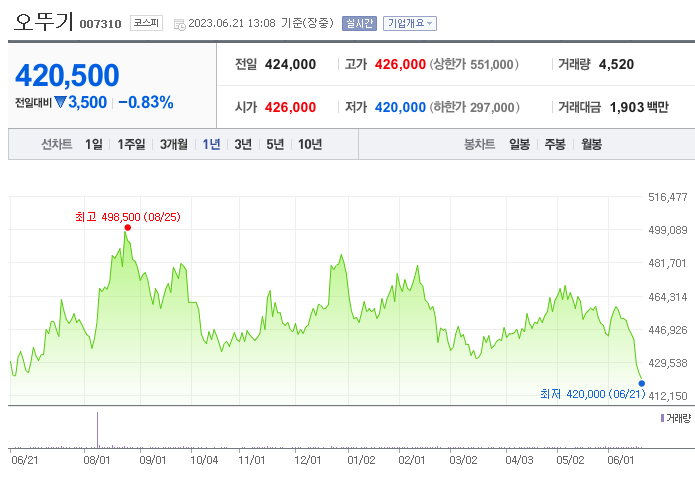This screenshot has width=695, height=479.
Task: Select the 1년 line chart tab
Action: (x=211, y=144)
